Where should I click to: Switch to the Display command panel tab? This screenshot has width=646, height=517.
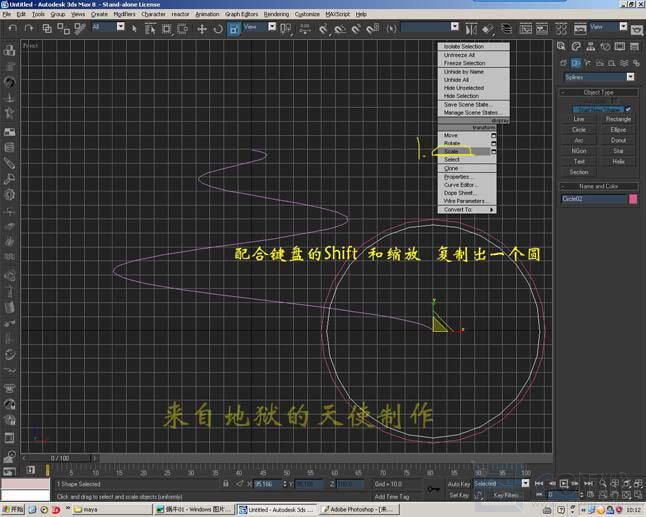(x=620, y=46)
